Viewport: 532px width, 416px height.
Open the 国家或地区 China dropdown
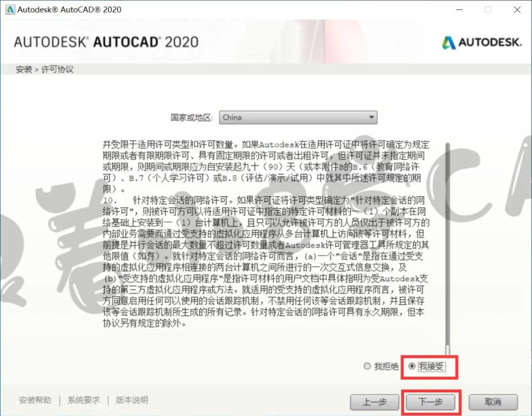pos(298,117)
